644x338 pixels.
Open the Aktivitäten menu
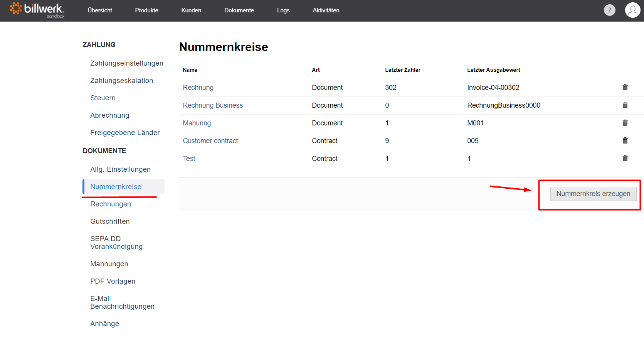[326, 10]
